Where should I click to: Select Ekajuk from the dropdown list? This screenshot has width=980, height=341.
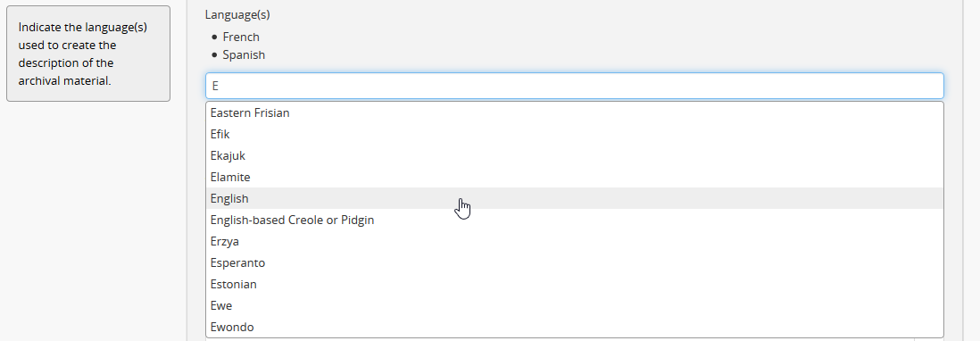575,155
